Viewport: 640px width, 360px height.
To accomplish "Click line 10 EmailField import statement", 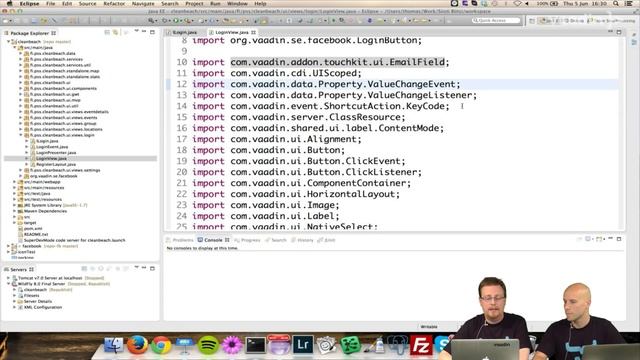I will coord(321,62).
